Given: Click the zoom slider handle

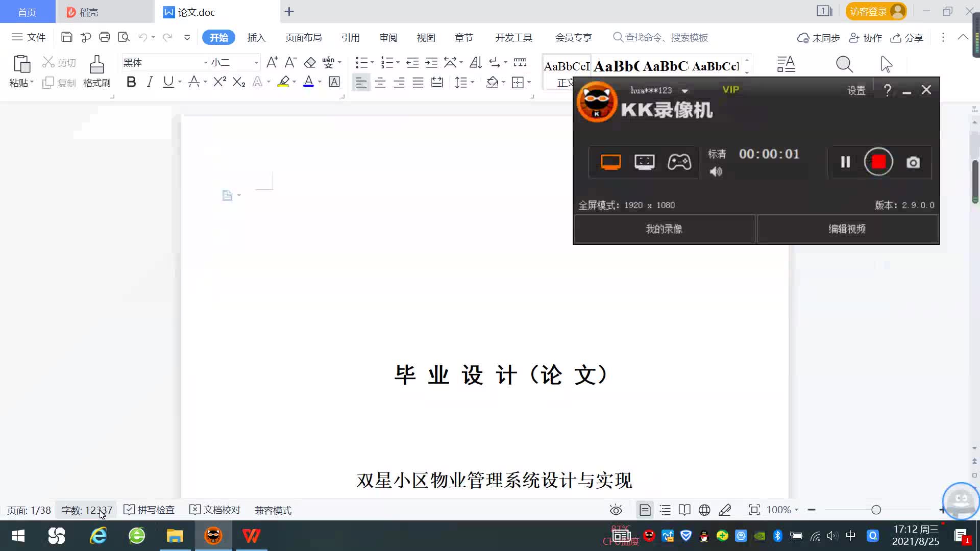Looking at the screenshot, I should 876,510.
